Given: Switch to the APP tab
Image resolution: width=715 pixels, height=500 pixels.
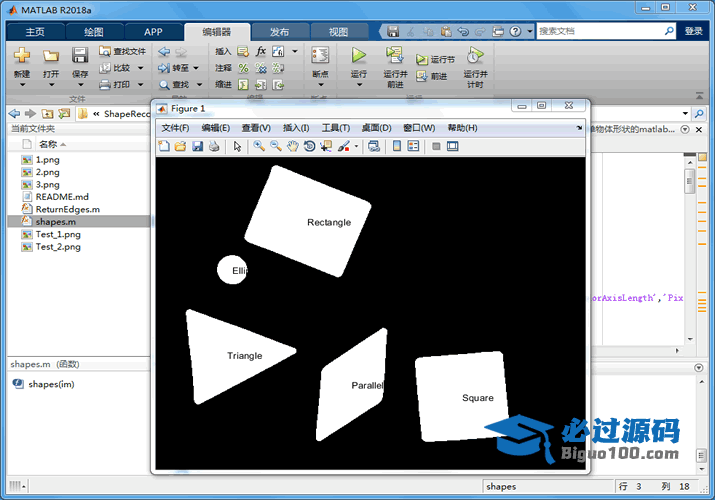Looking at the screenshot, I should [x=153, y=32].
